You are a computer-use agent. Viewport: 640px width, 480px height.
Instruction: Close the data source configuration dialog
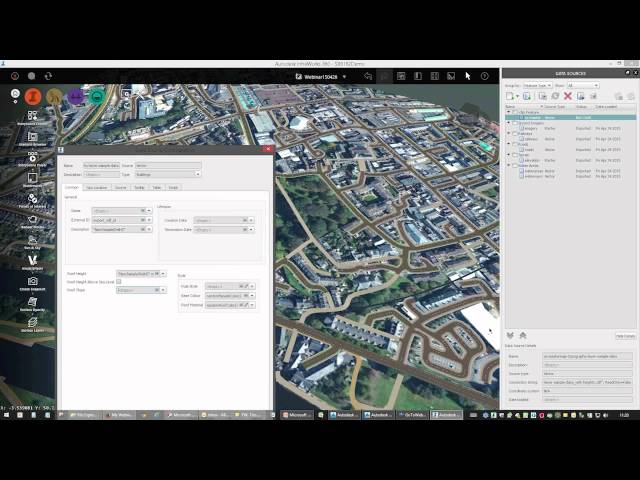(268, 149)
